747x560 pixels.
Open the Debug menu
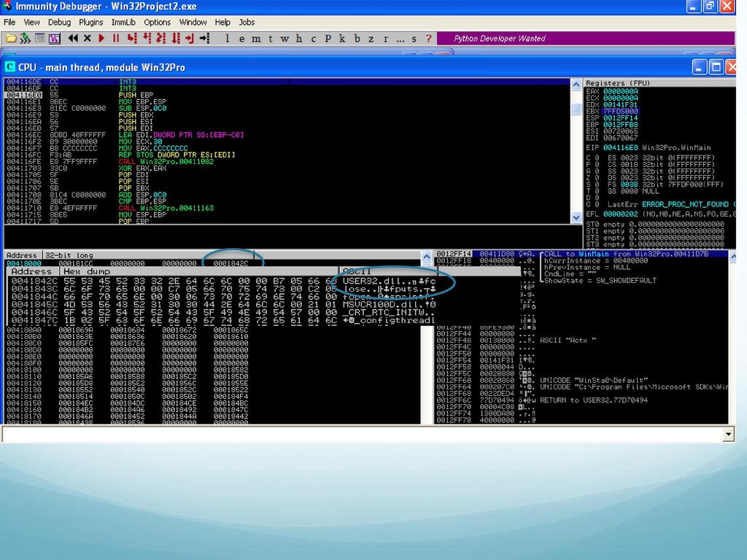pyautogui.click(x=60, y=22)
